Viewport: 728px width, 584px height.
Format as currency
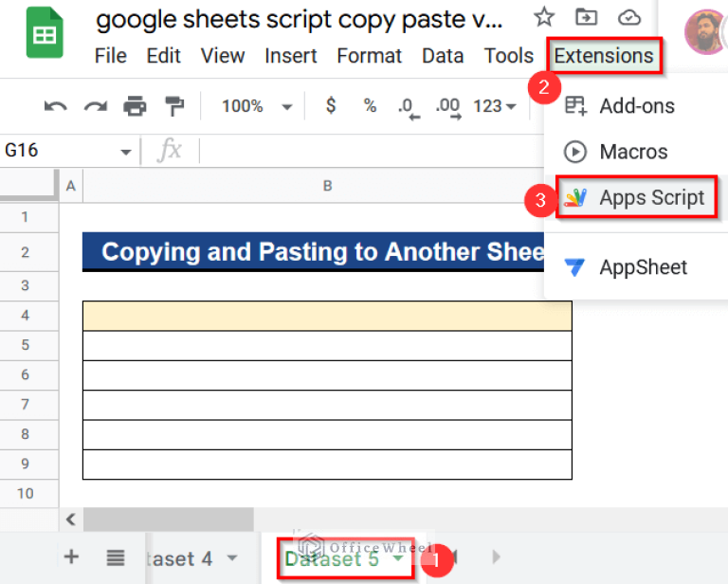tap(331, 106)
